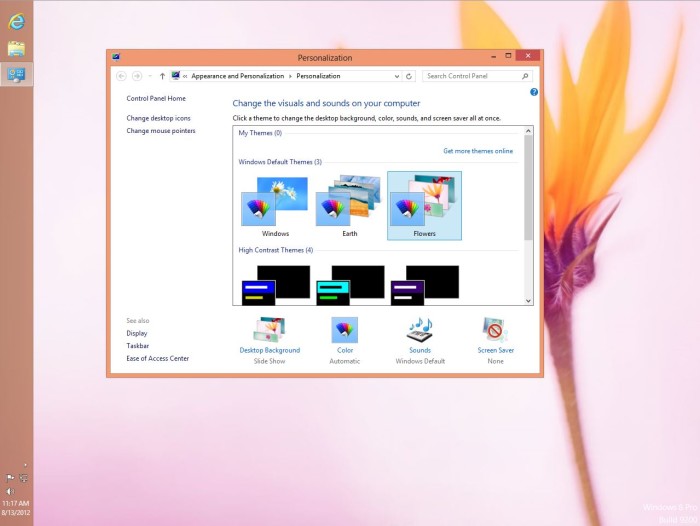Maximize the Personalization window

508,56
